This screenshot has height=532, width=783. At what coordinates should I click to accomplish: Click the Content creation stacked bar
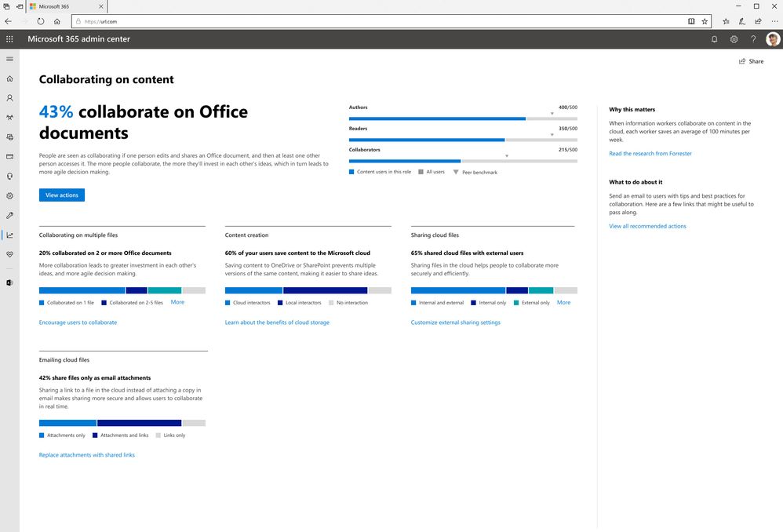(x=308, y=290)
